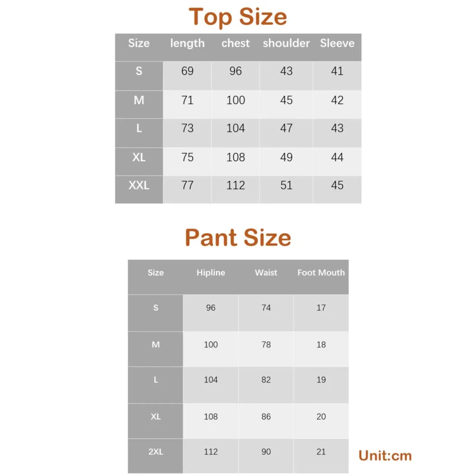Click the "Sleeve" column header

coord(337,43)
